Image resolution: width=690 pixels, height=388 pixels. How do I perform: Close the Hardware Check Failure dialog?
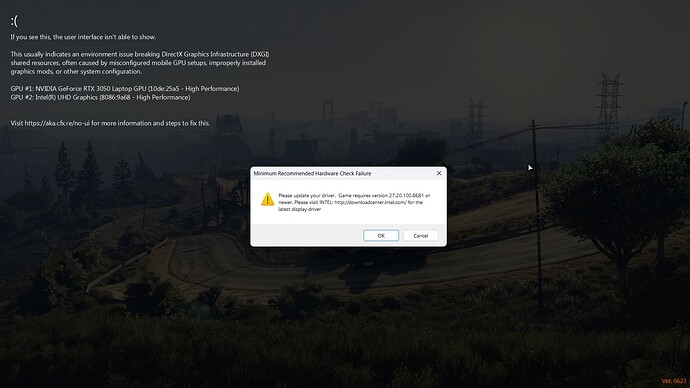click(x=439, y=173)
